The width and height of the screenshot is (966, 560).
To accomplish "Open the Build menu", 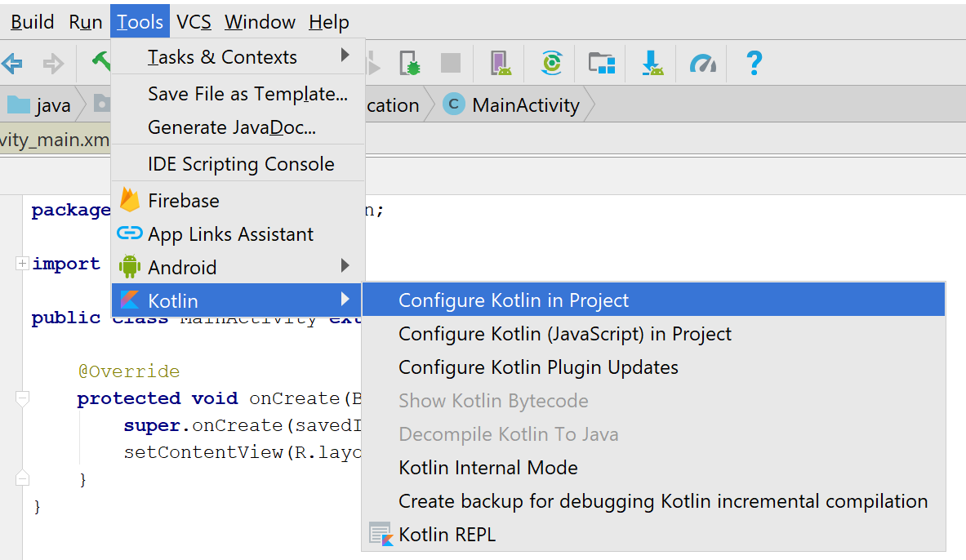I will tap(33, 22).
